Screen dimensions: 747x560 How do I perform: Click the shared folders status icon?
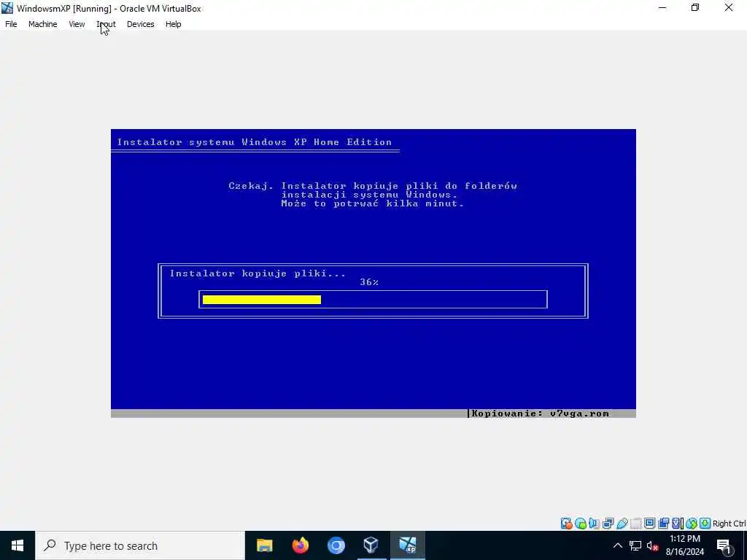click(x=635, y=524)
